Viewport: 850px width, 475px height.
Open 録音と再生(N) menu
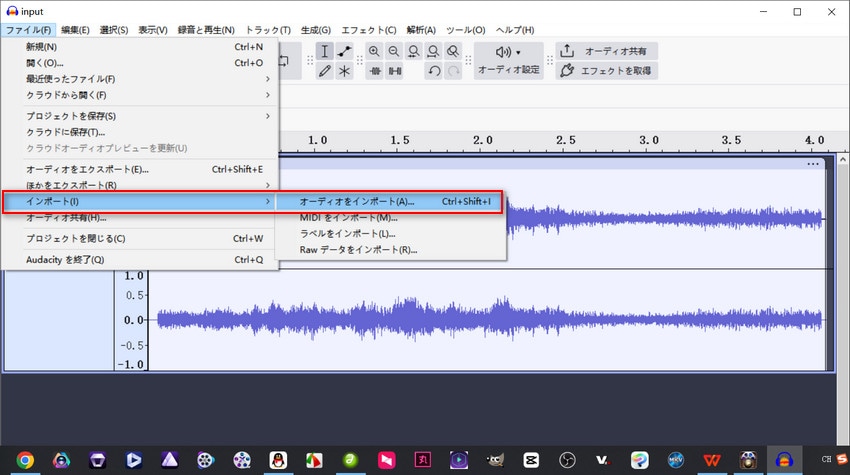(206, 30)
